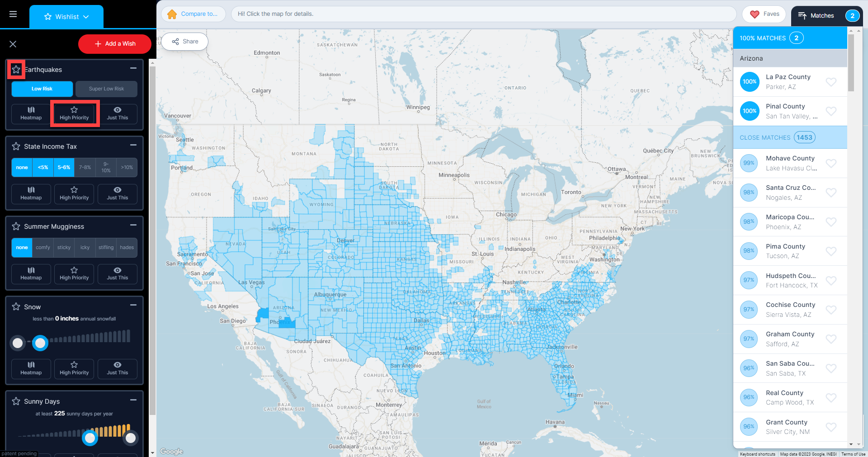
Task: Toggle 'hades' mugginess option
Action: click(x=127, y=248)
